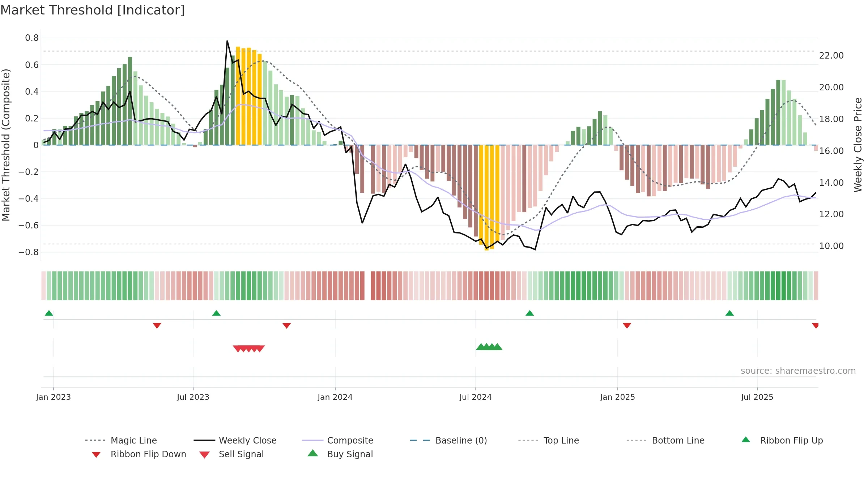Click the 0 left axis label
Image resolution: width=868 pixels, height=488 pixels.
(x=36, y=145)
